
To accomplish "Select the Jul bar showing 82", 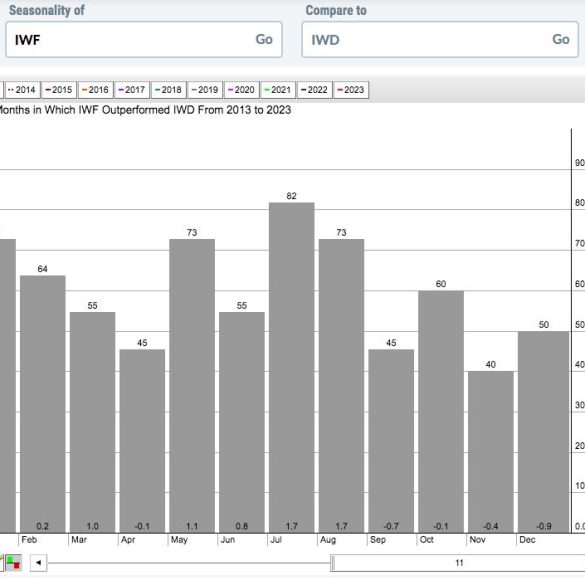I will [291, 368].
